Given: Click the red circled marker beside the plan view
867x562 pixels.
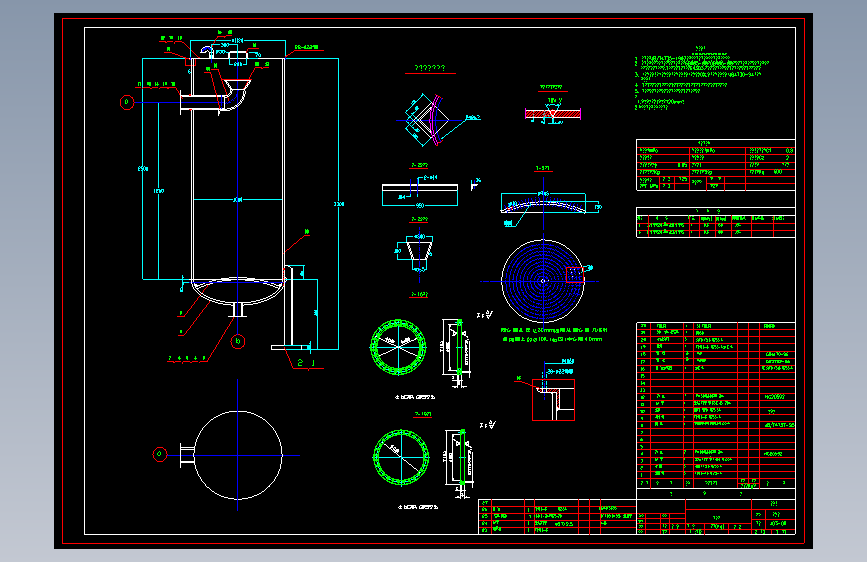Looking at the screenshot, I should pos(160,454).
